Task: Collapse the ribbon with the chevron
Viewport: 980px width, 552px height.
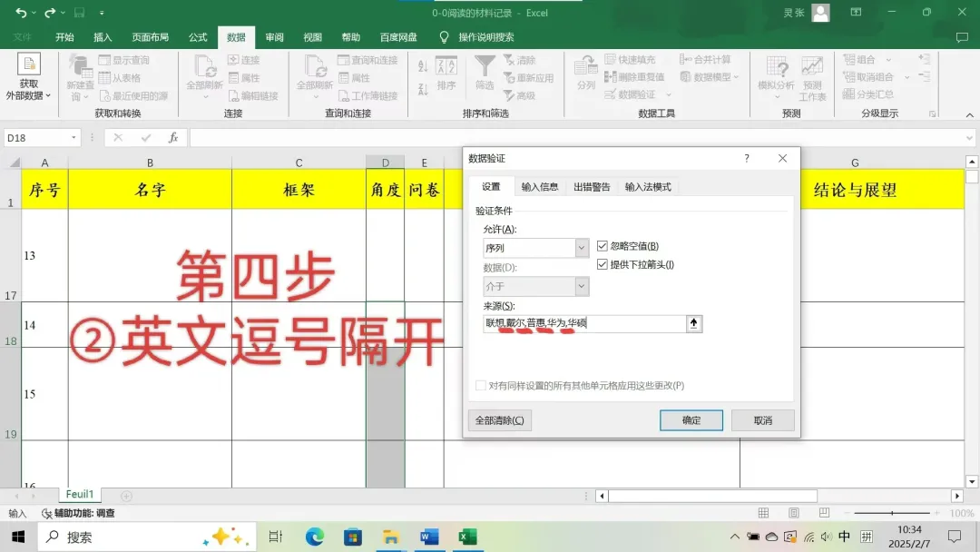Action: (x=969, y=115)
